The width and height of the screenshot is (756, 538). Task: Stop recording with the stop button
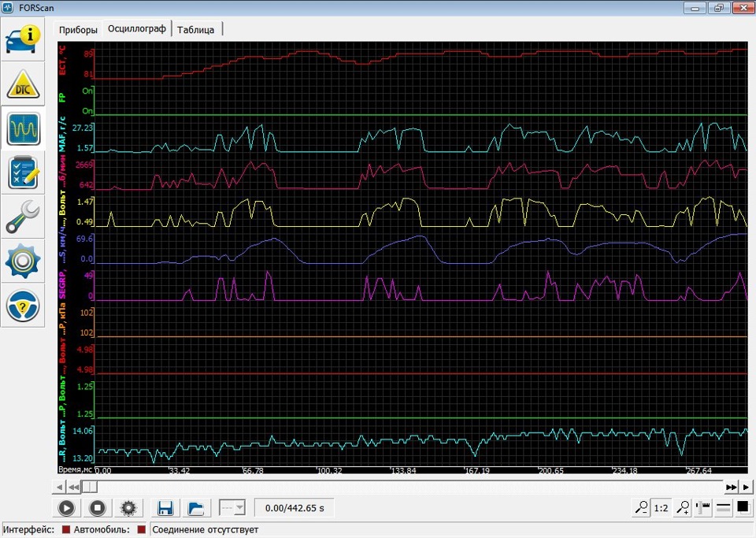[98, 507]
